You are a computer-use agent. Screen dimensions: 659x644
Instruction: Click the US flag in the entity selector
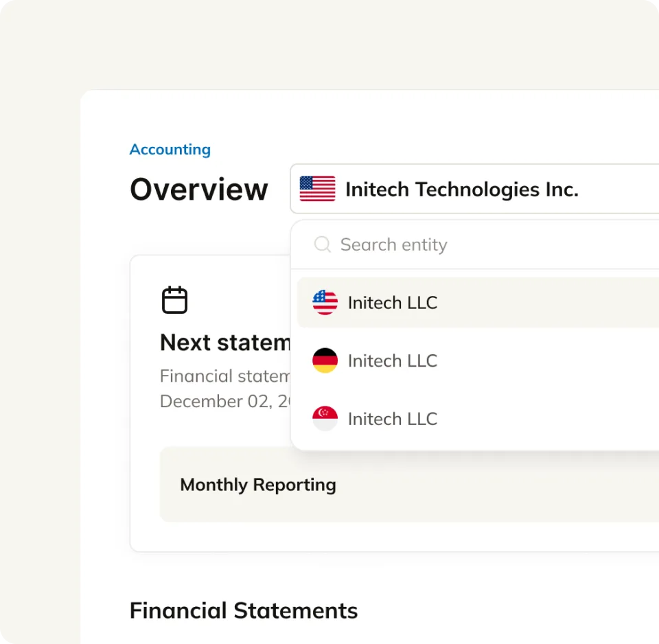(317, 189)
